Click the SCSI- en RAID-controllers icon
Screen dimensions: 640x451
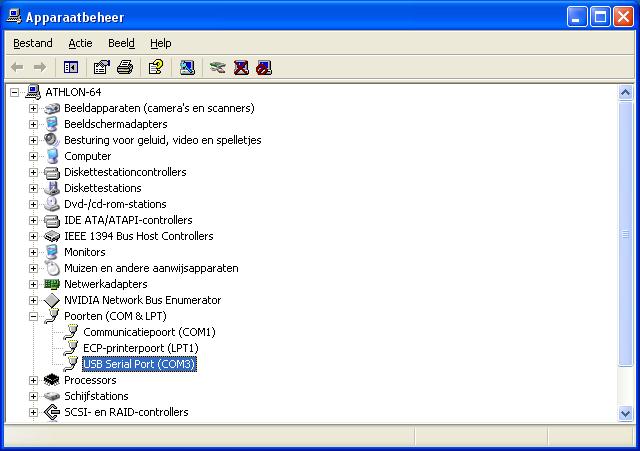52,412
